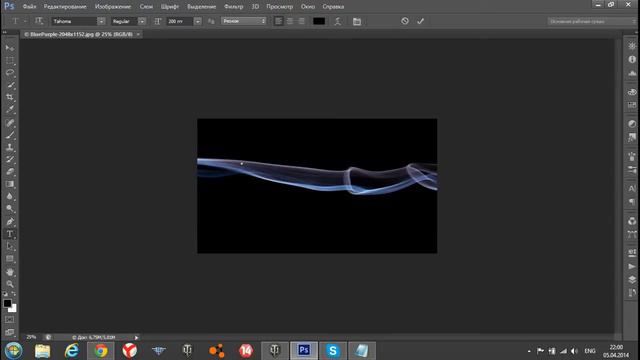Select the Brush tool
This screenshot has height=360, width=640.
point(10,135)
